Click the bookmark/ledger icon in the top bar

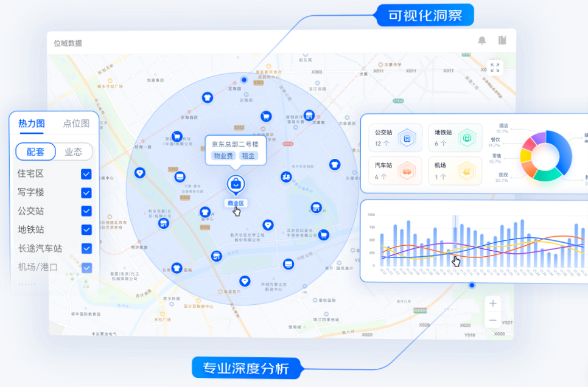tap(501, 40)
